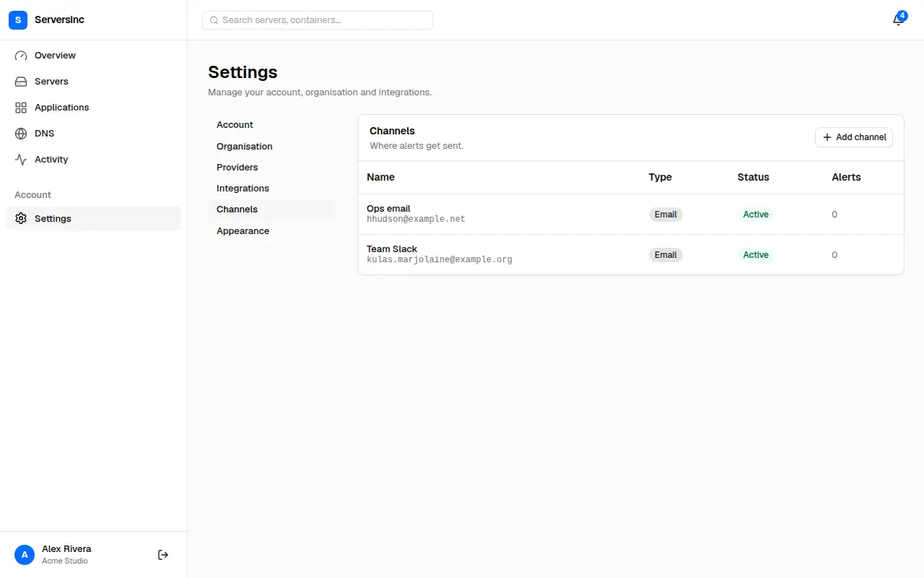Open notifications bell icon
The width and height of the screenshot is (924, 578).
tap(898, 20)
